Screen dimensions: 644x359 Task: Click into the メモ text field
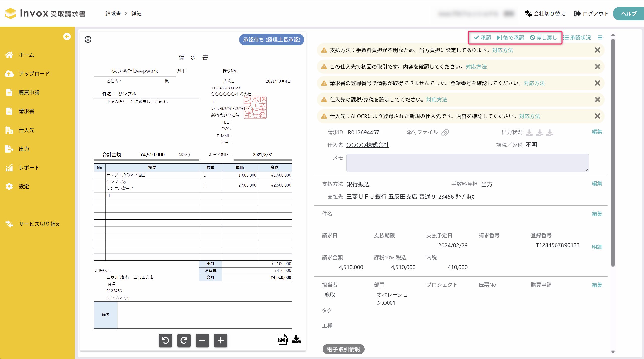point(467,163)
